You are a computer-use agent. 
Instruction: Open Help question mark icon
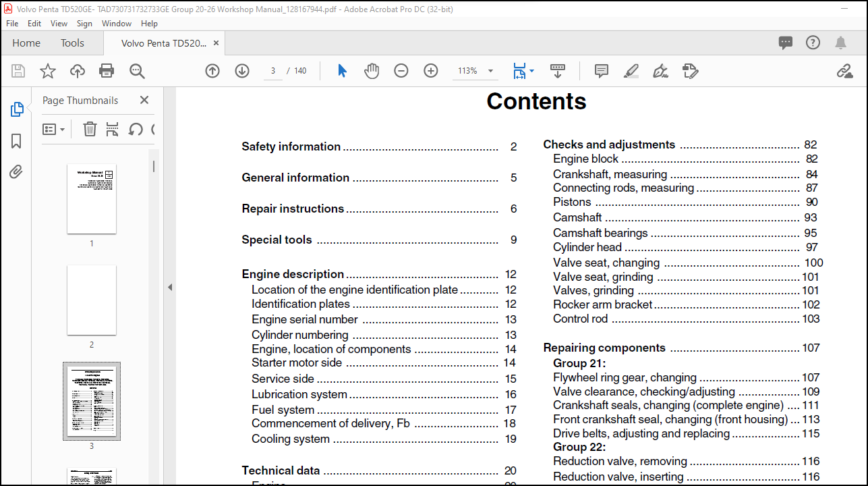click(813, 43)
